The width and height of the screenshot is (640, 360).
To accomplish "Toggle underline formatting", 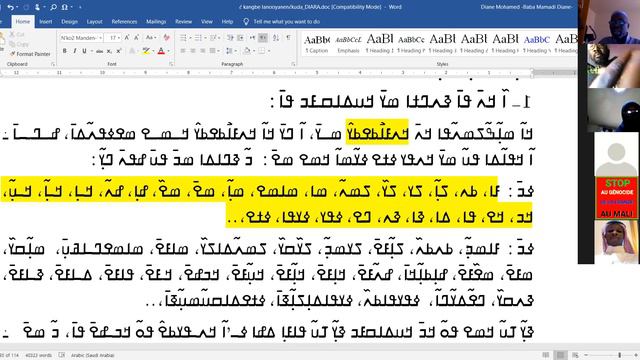I will [x=84, y=51].
